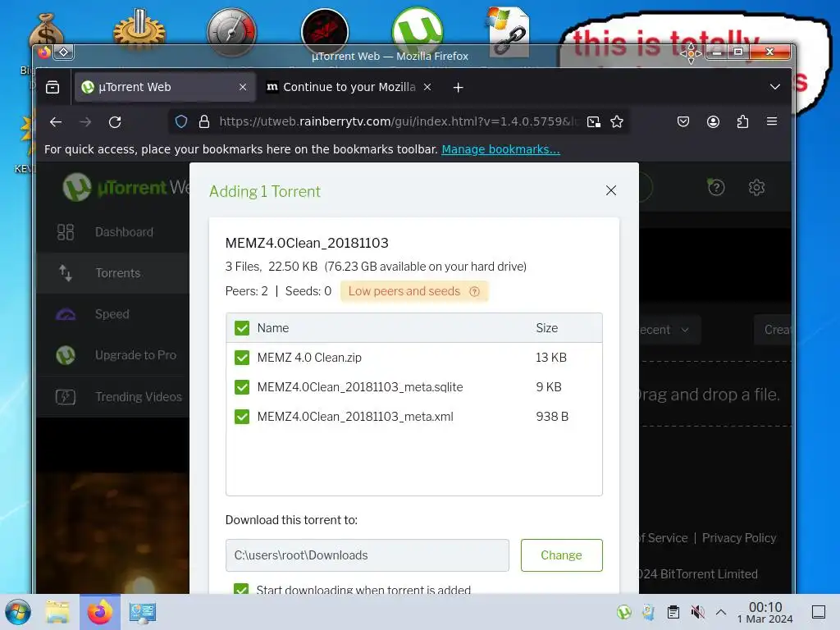840x630 pixels.
Task: Click the diamond icon in the Firefox title bar
Action: [64, 52]
